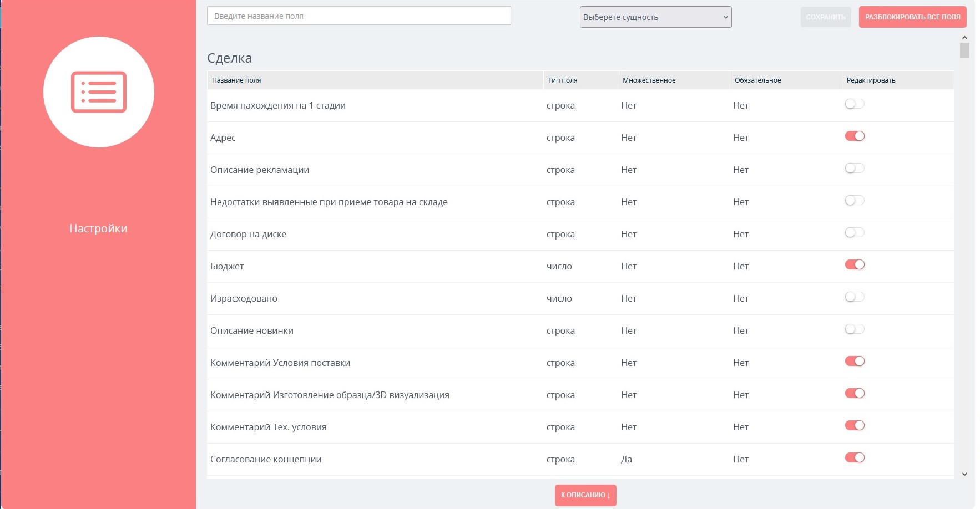The height and width of the screenshot is (509, 980).
Task: Open Настройки in the left sidebar
Action: 98,228
